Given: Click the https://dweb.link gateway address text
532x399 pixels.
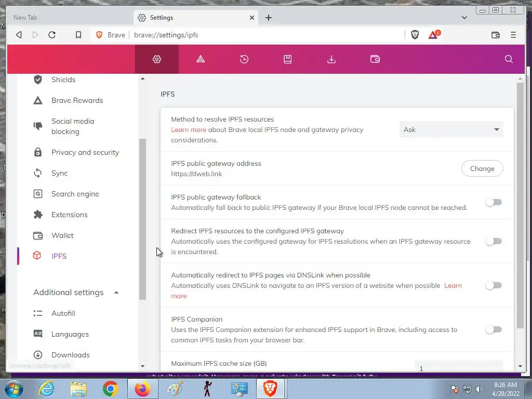Looking at the screenshot, I should tap(196, 174).
